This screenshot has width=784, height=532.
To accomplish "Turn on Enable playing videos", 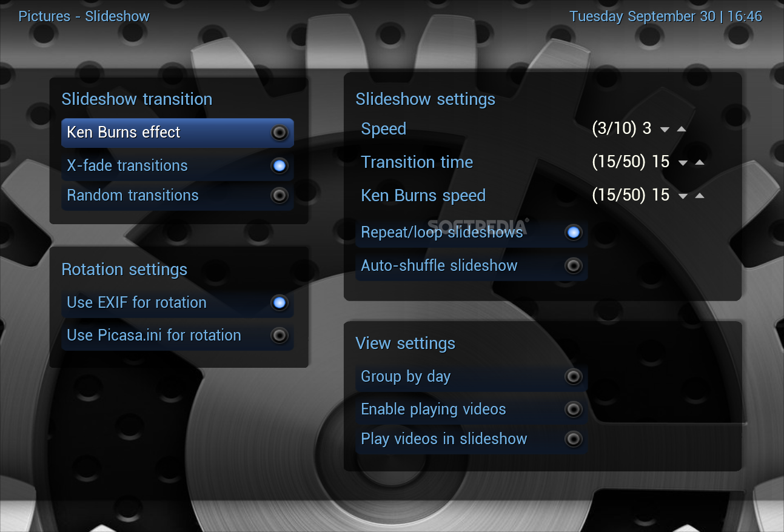I will tap(573, 410).
